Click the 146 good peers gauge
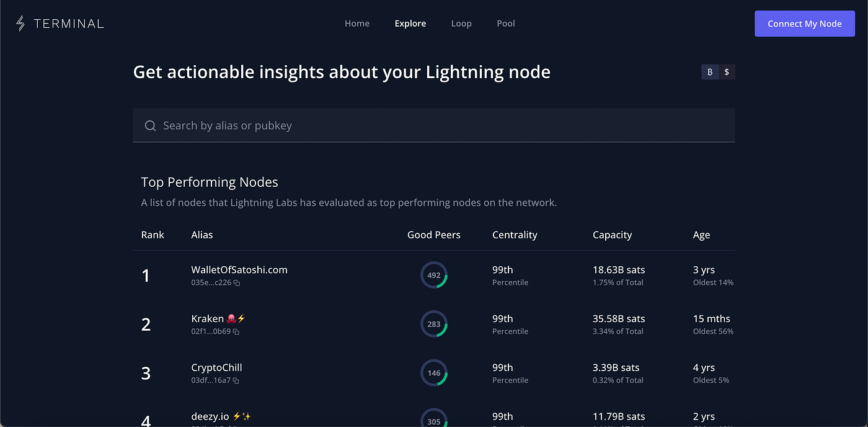The image size is (868, 427). pyautogui.click(x=434, y=373)
